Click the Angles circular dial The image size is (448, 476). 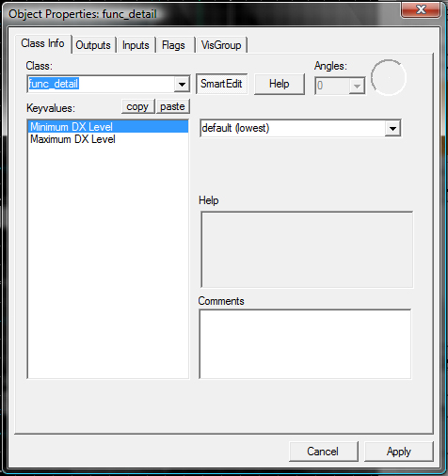pyautogui.click(x=389, y=77)
